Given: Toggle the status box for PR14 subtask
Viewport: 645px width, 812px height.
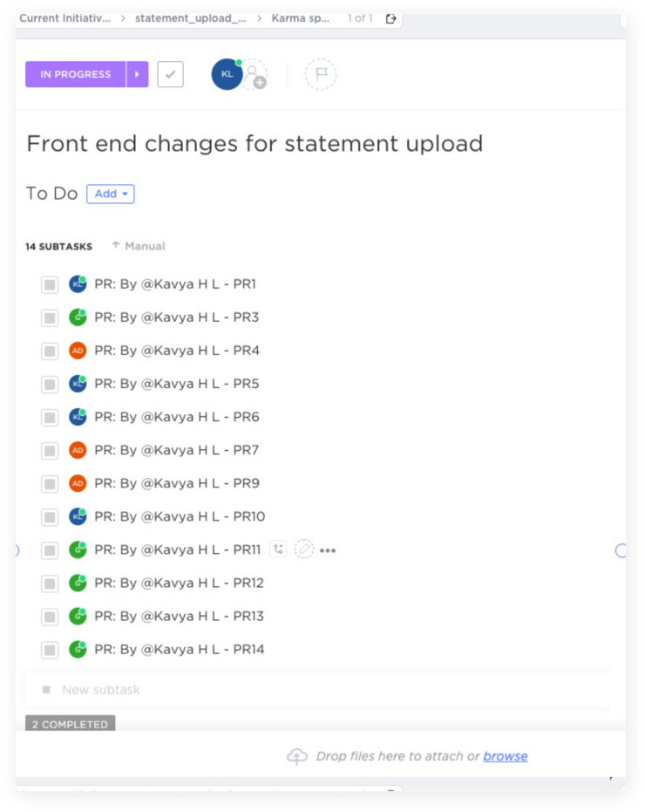Looking at the screenshot, I should (x=50, y=650).
